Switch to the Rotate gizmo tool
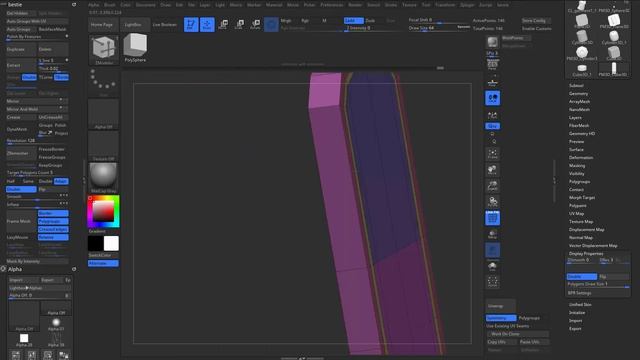The height and width of the screenshot is (360, 640). click(255, 24)
